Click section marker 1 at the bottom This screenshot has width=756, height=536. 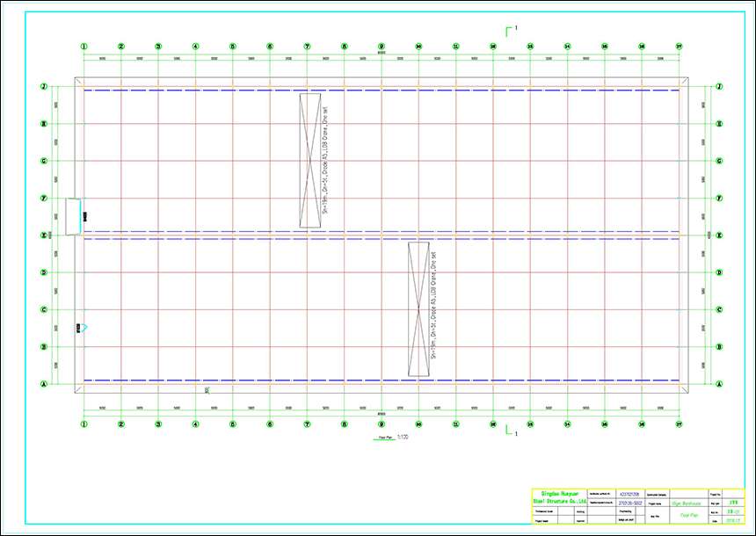[511, 431]
